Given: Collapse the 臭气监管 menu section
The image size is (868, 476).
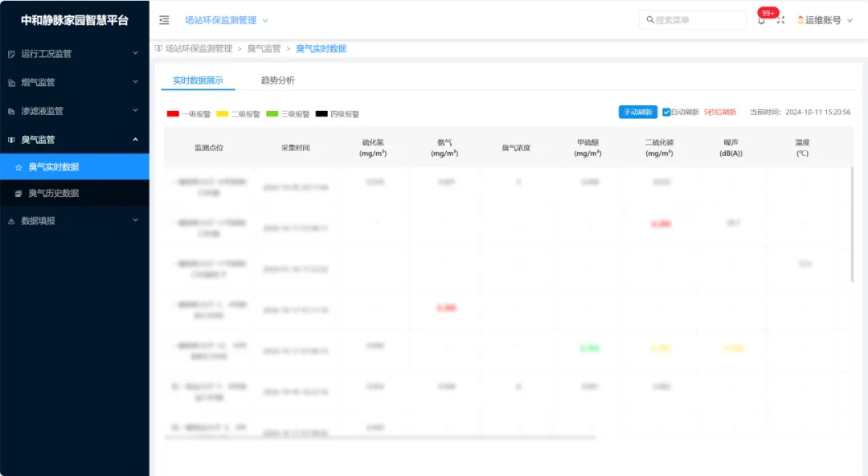Looking at the screenshot, I should pyautogui.click(x=135, y=139).
